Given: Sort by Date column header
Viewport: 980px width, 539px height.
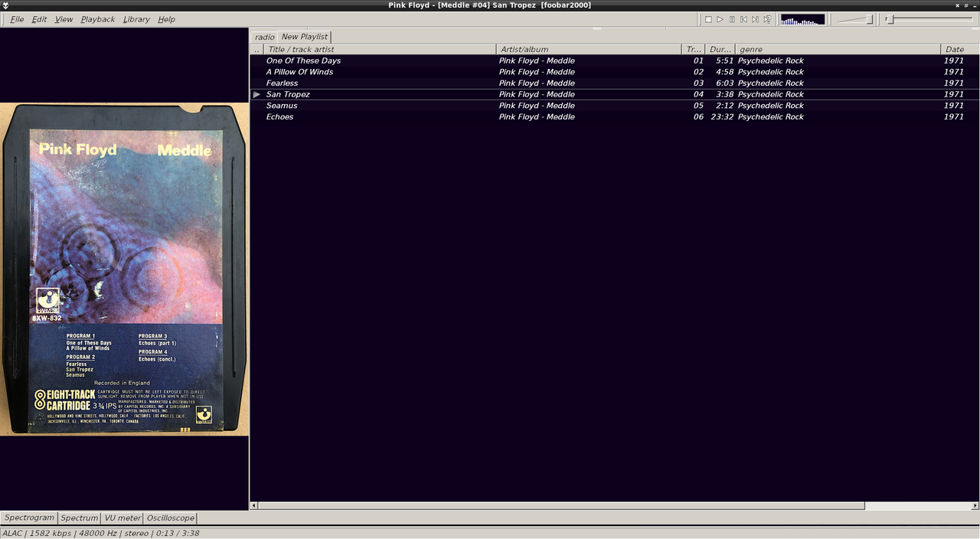Looking at the screenshot, I should pyautogui.click(x=960, y=49).
